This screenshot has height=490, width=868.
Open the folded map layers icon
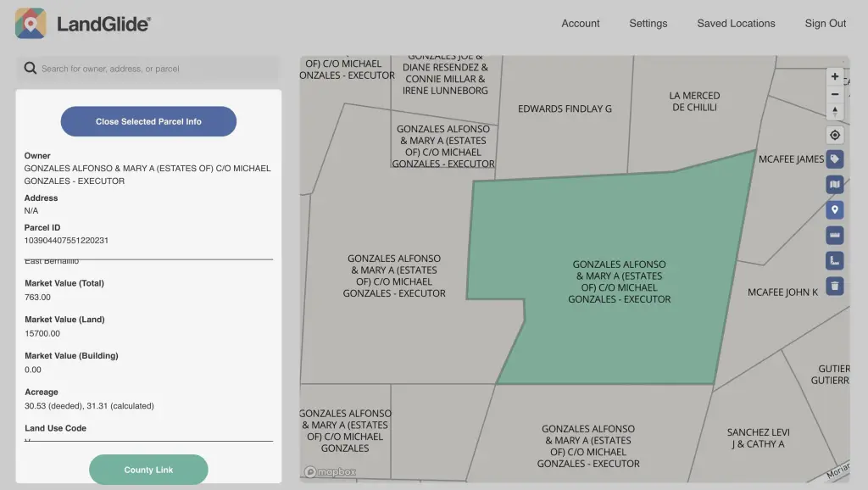[x=835, y=184]
